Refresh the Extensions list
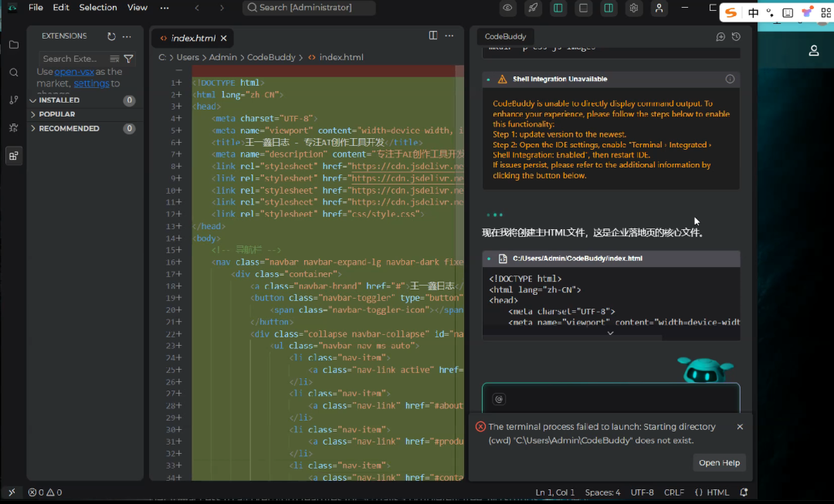This screenshot has width=834, height=504. 111,36
